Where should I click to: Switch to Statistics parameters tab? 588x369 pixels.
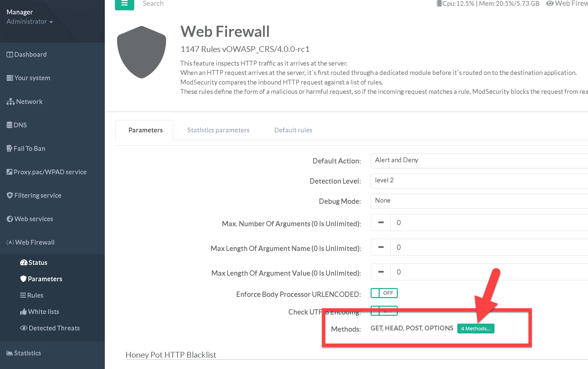coord(218,130)
